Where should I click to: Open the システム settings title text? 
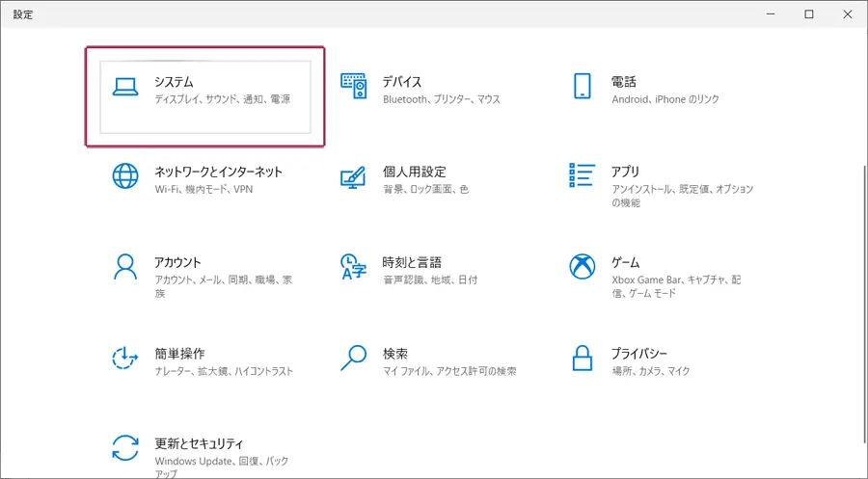pos(174,82)
